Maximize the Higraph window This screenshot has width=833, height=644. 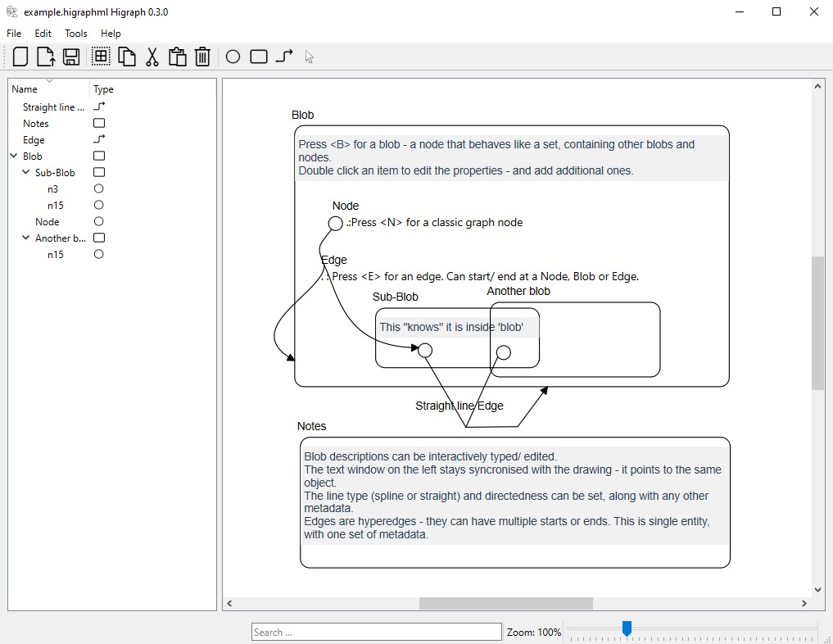click(776, 11)
